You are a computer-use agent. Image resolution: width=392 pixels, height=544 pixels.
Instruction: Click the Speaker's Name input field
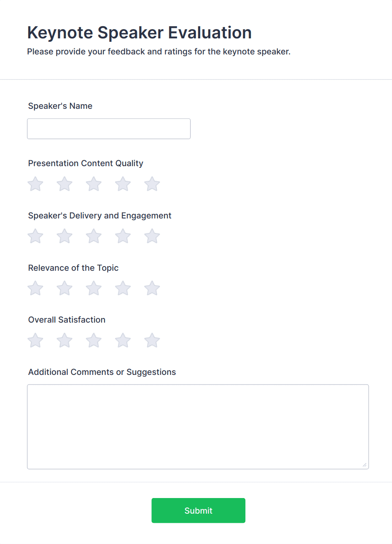click(x=109, y=129)
